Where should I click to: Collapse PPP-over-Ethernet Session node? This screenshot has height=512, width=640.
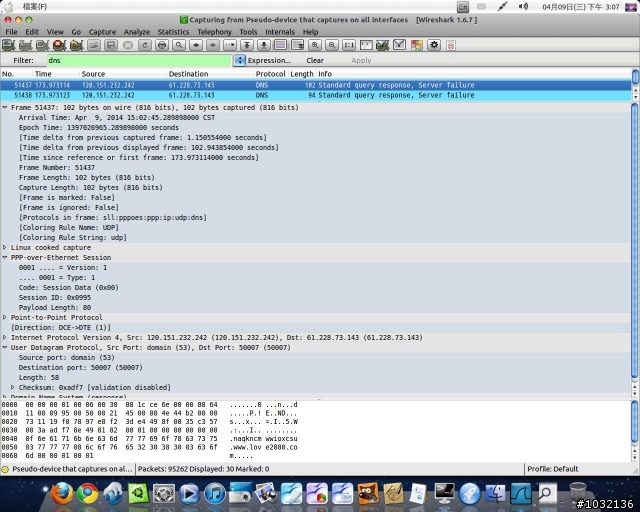5,258
